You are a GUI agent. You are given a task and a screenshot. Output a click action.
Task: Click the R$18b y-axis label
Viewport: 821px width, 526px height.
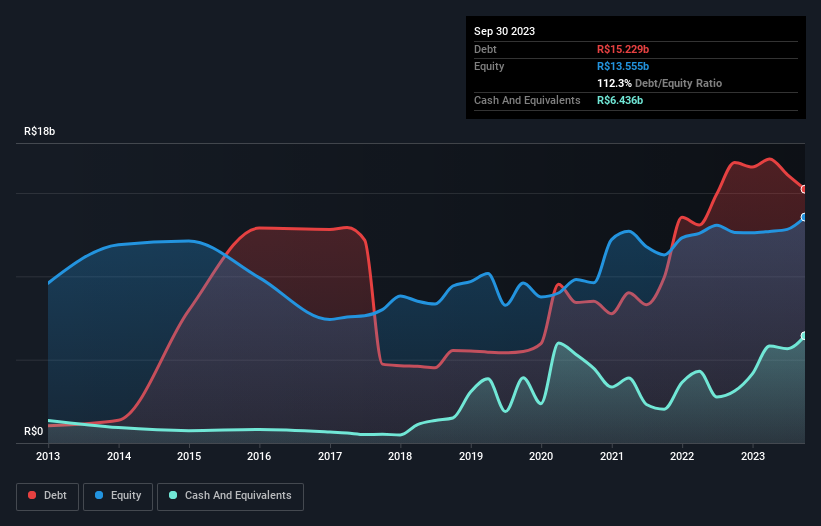[x=39, y=131]
